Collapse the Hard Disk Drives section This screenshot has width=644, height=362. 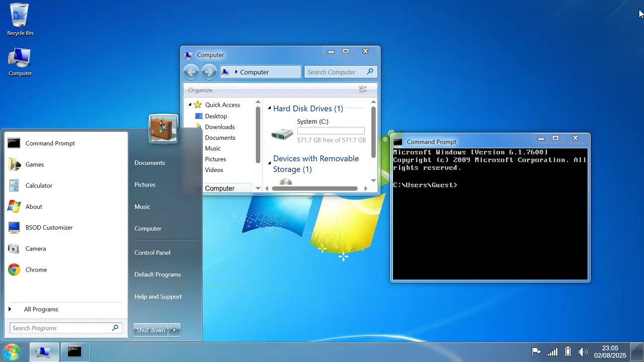pos(271,109)
